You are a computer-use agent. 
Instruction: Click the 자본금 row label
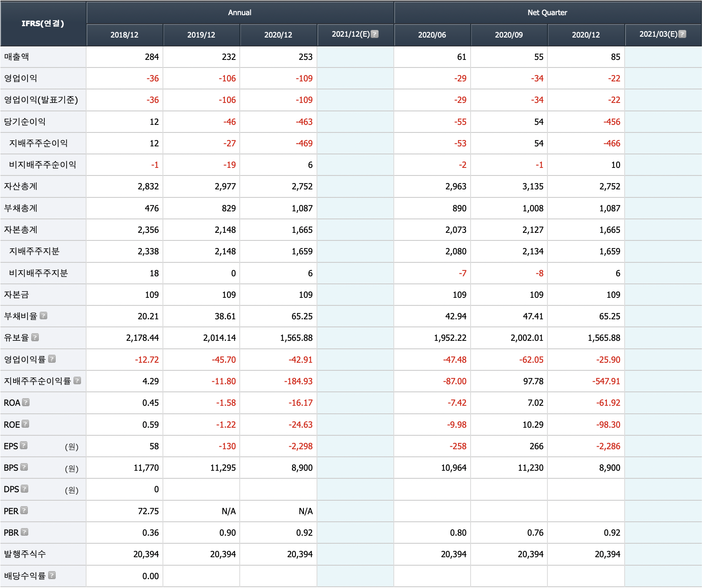16,294
